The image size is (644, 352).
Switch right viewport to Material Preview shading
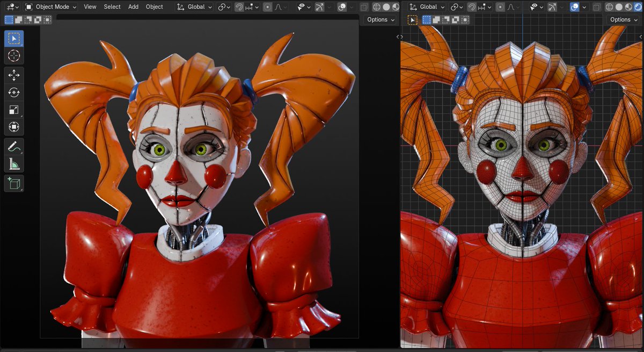[628, 7]
